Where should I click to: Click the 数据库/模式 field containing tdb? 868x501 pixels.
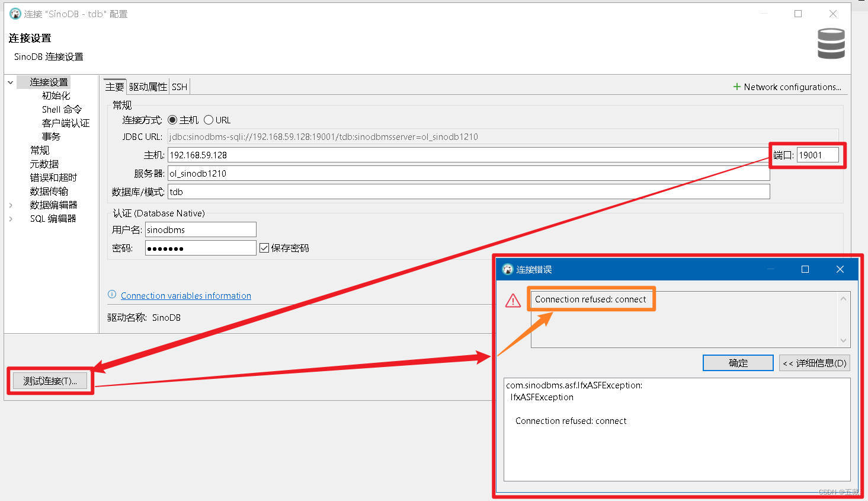point(469,192)
